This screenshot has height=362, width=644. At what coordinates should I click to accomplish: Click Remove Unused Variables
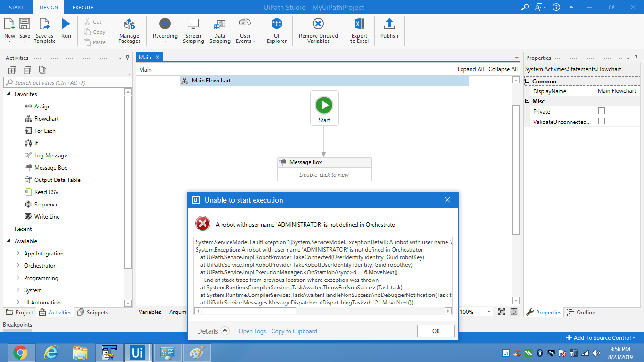point(318,31)
